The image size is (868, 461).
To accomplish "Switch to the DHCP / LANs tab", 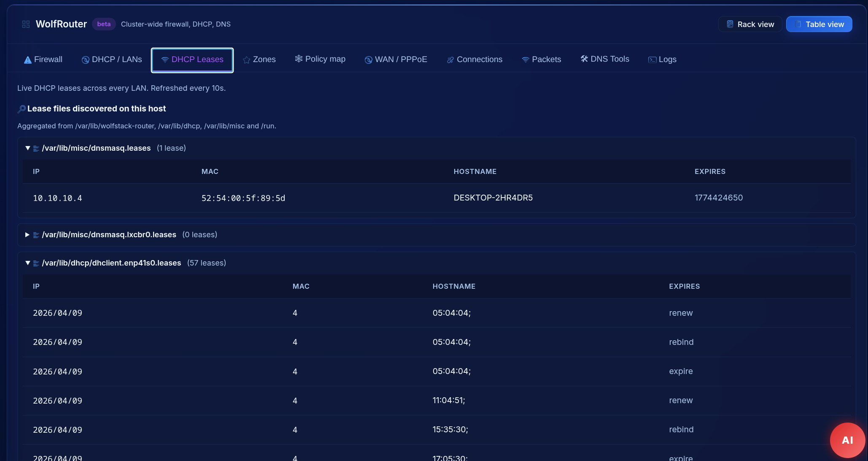I will [112, 60].
